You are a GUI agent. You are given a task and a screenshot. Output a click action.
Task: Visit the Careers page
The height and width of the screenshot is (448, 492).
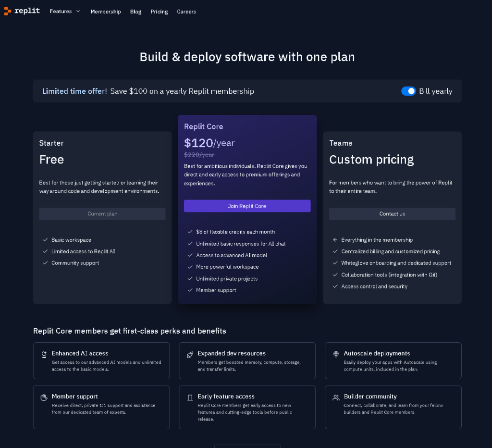(x=186, y=12)
